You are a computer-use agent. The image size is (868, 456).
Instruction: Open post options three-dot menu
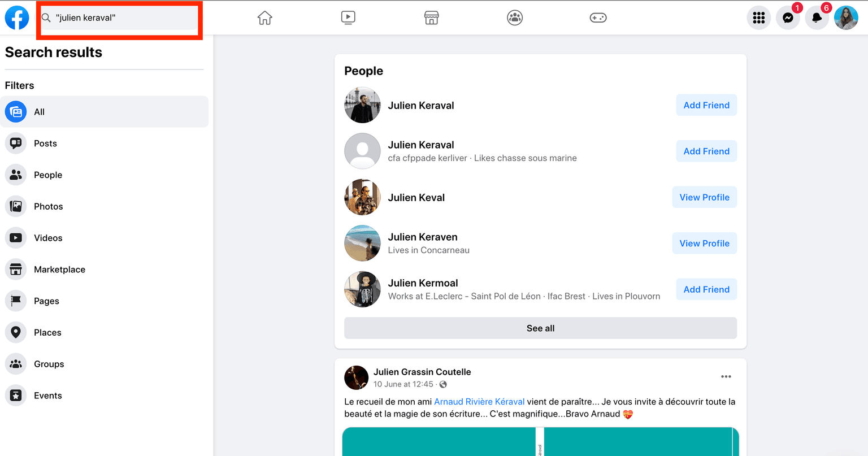coord(726,376)
